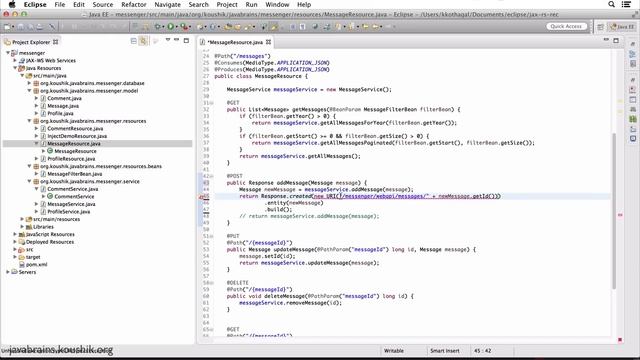Viewport: 640px width, 360px height.
Task: Restore the upper minimized view stack
Action: coord(633,44)
